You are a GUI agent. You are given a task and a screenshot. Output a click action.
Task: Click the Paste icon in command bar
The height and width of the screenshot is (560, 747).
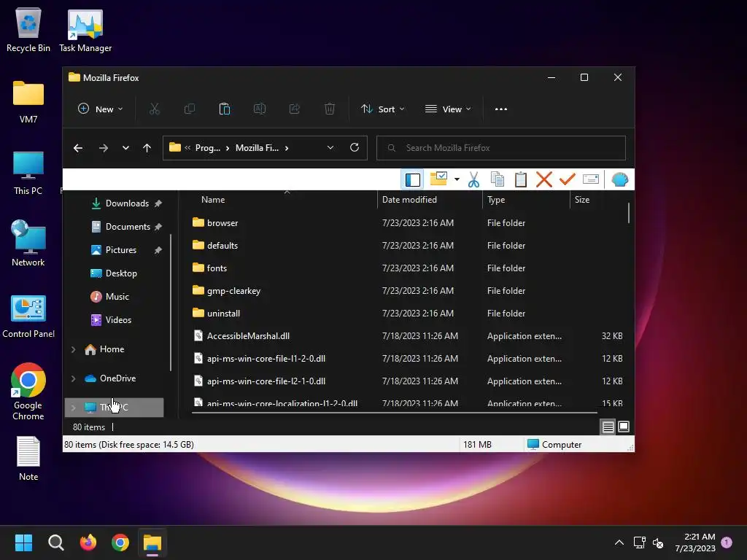click(225, 109)
